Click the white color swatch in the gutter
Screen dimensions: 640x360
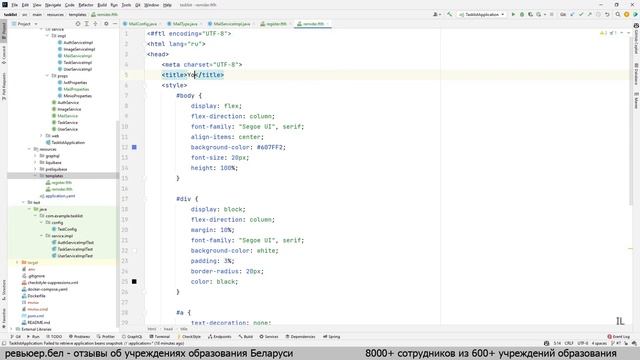pos(134,251)
